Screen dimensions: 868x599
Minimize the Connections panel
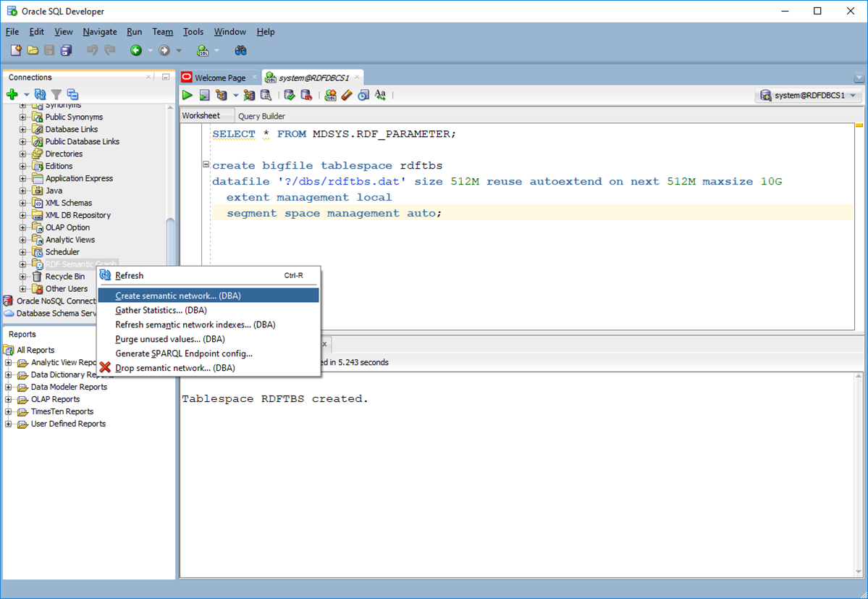(166, 77)
